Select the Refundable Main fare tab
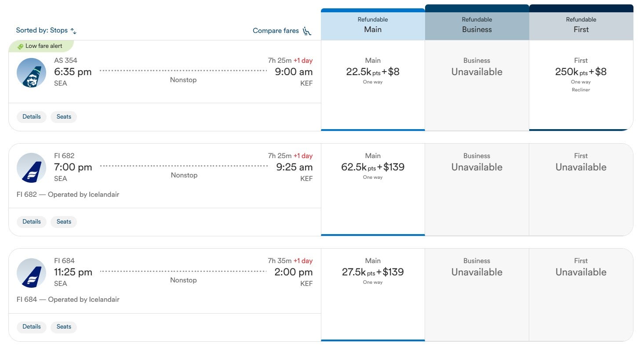The height and width of the screenshot is (347, 644). (373, 25)
